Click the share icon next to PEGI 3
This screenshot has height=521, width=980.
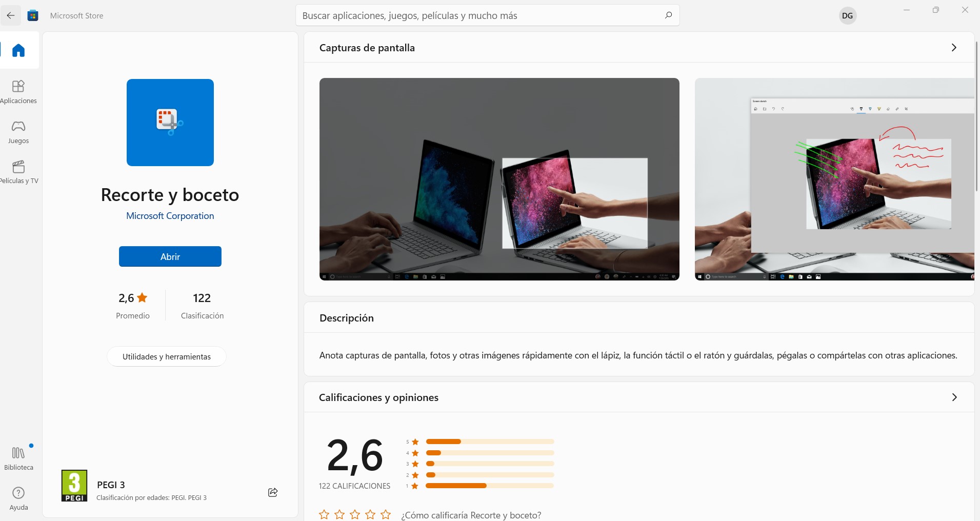pos(273,492)
